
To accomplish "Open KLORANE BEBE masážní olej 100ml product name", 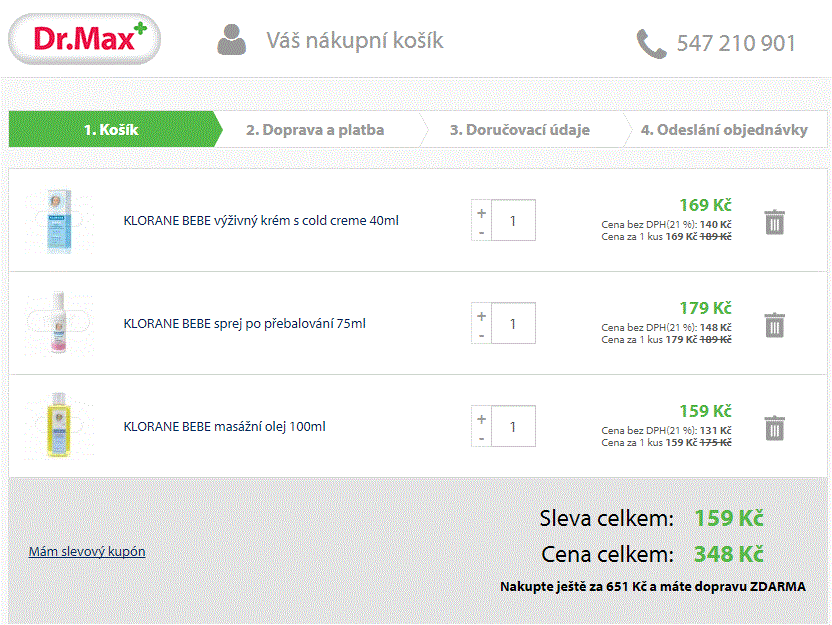I will pyautogui.click(x=224, y=427).
